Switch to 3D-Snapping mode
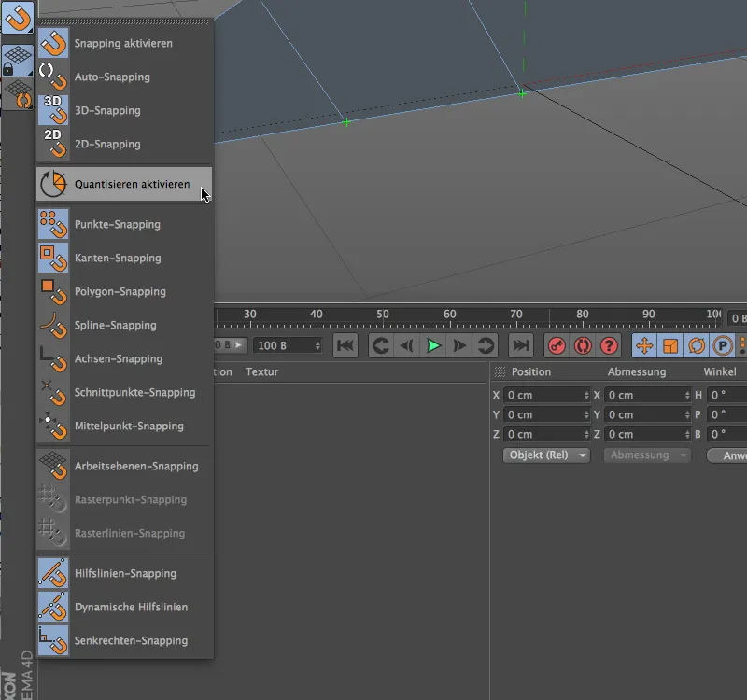The height and width of the screenshot is (700, 747). tap(124, 110)
